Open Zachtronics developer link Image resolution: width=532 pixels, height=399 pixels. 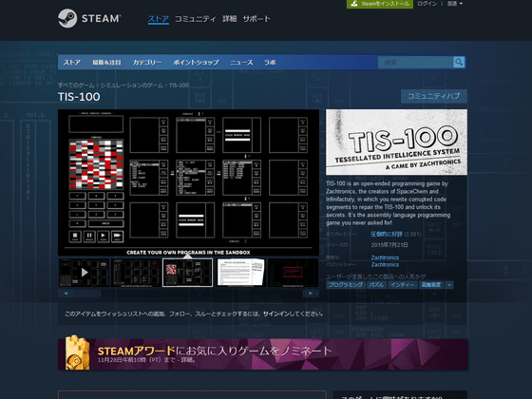tap(385, 257)
